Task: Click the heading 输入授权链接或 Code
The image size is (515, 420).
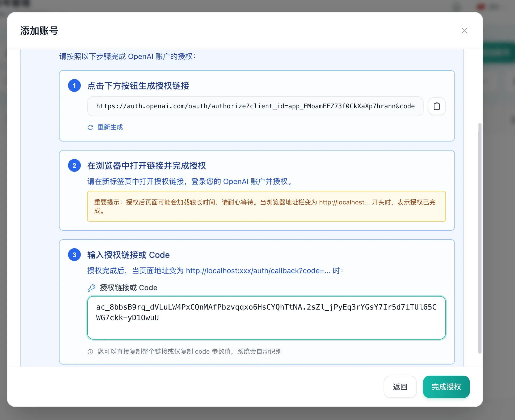Action: pyautogui.click(x=128, y=255)
